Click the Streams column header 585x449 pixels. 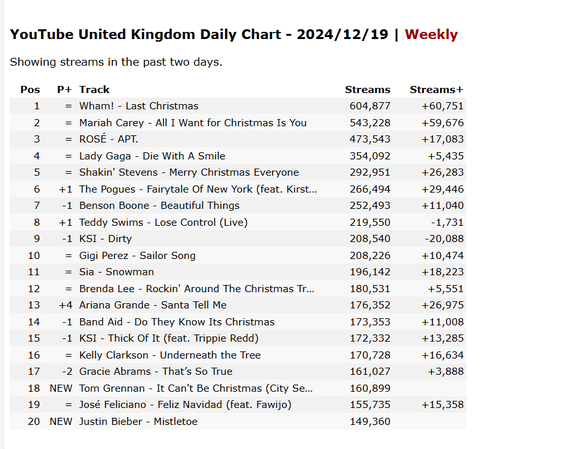pos(367,90)
